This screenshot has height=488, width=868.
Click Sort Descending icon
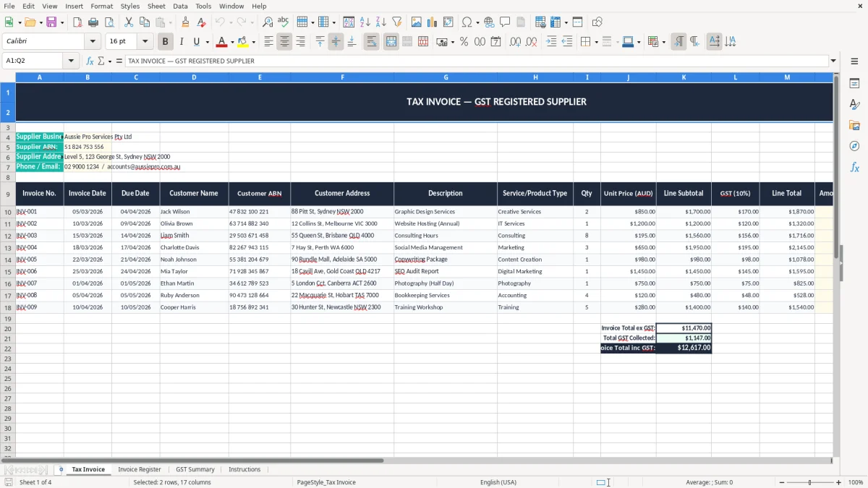tap(380, 22)
